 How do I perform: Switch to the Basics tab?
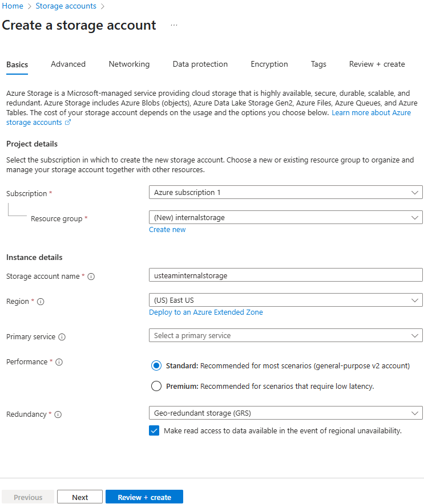point(17,64)
